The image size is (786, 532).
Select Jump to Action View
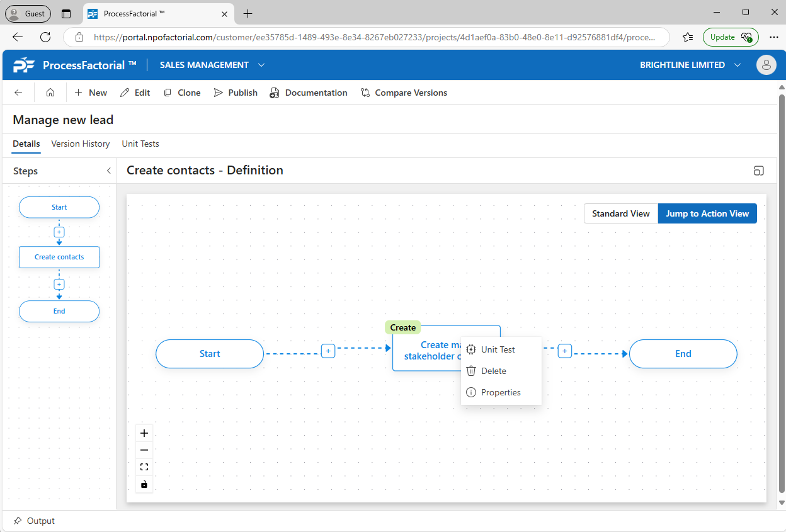tap(707, 213)
